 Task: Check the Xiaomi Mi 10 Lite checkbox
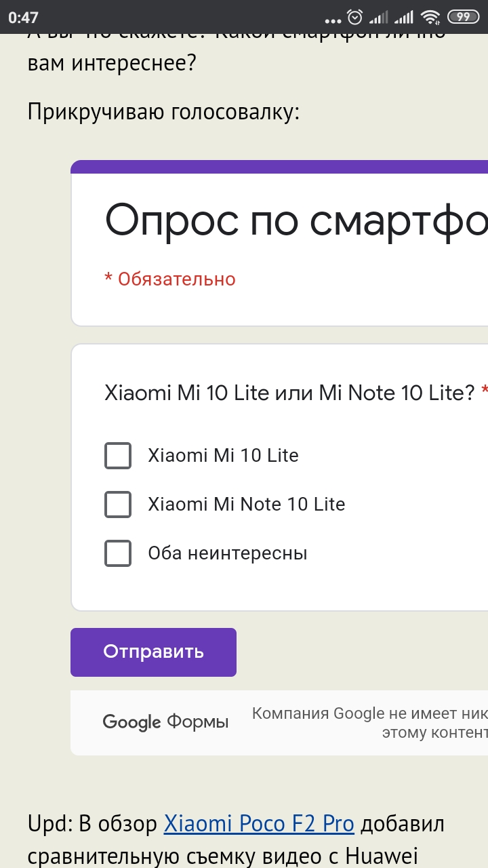[118, 456]
